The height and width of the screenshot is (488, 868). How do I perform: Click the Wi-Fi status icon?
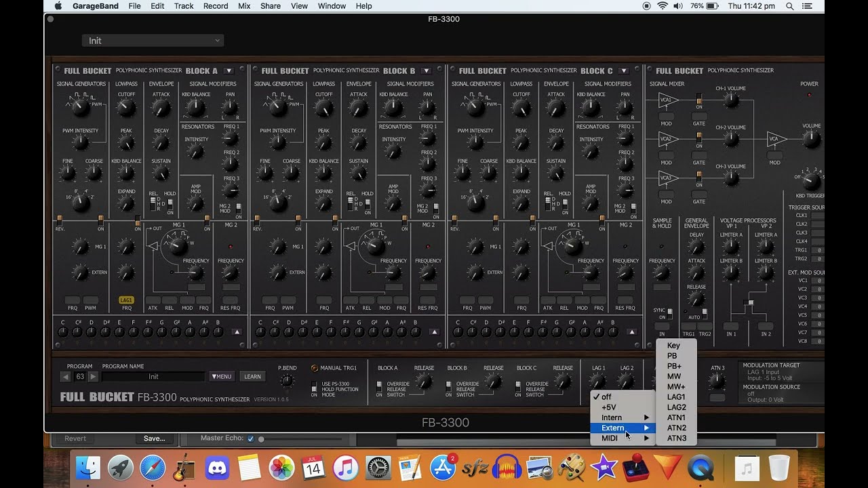tap(663, 6)
